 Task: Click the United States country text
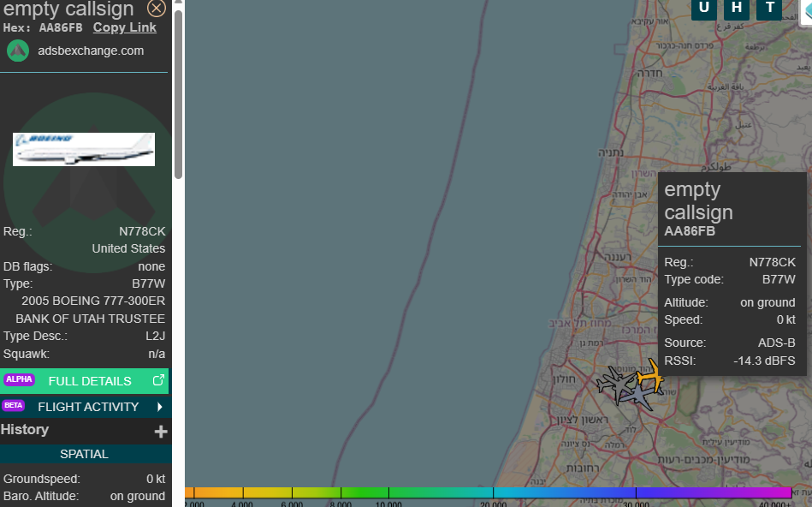pyautogui.click(x=128, y=249)
